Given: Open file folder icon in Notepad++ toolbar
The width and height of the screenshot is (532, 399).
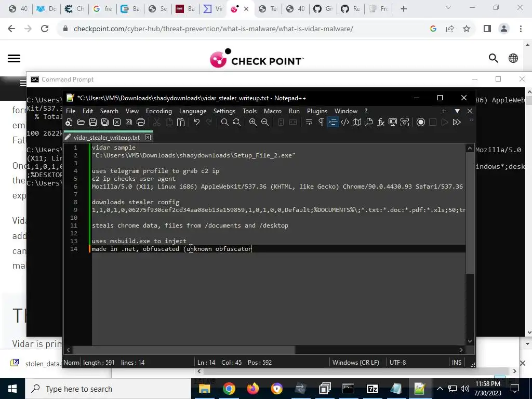Looking at the screenshot, I should [x=81, y=122].
